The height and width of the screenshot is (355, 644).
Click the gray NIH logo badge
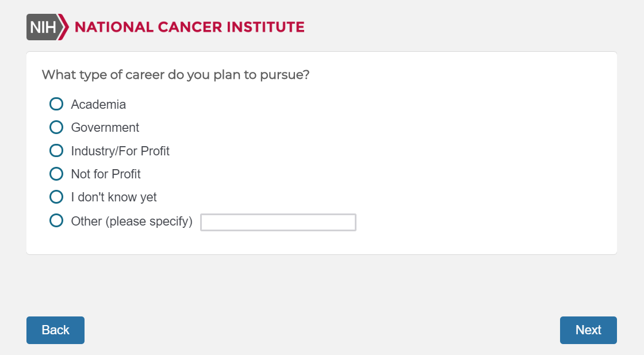coord(43,27)
